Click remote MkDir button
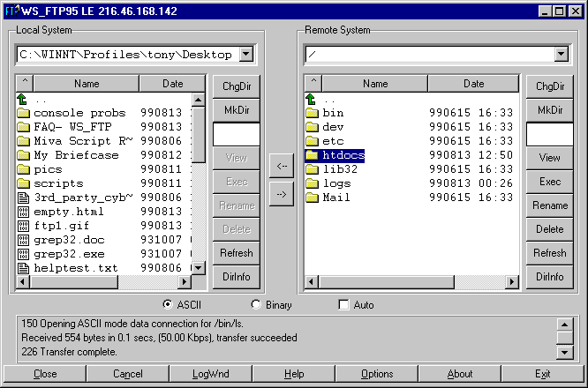Screen dimensions: 588x388 click(x=550, y=110)
